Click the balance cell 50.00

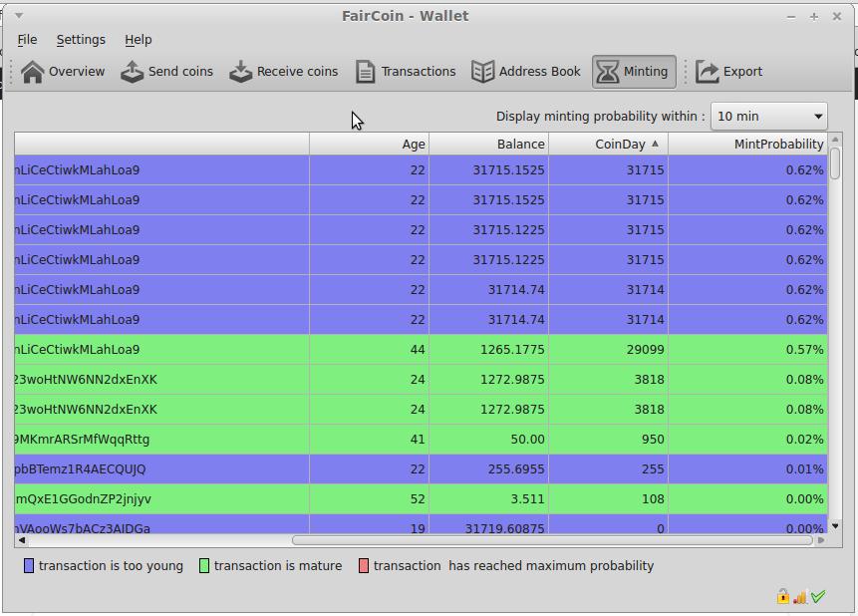(489, 440)
